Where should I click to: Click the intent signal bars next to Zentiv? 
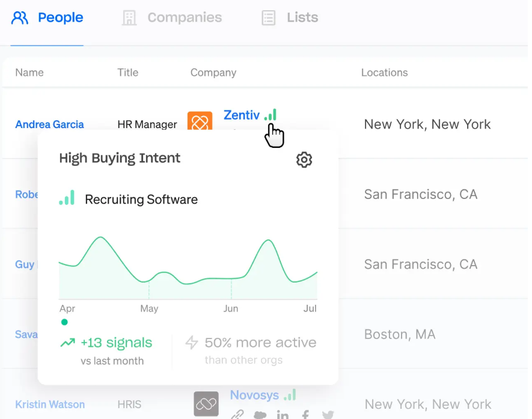[271, 115]
